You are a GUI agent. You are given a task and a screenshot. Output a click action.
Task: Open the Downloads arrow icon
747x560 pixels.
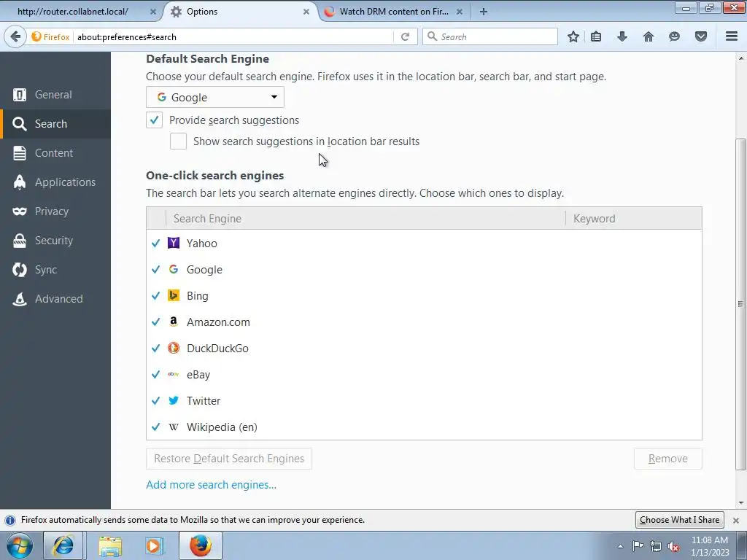pos(622,36)
